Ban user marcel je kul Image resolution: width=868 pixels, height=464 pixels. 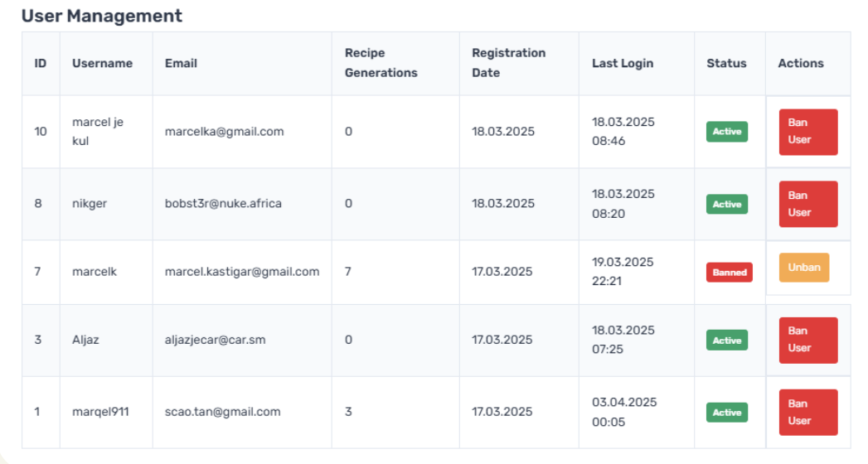807,132
